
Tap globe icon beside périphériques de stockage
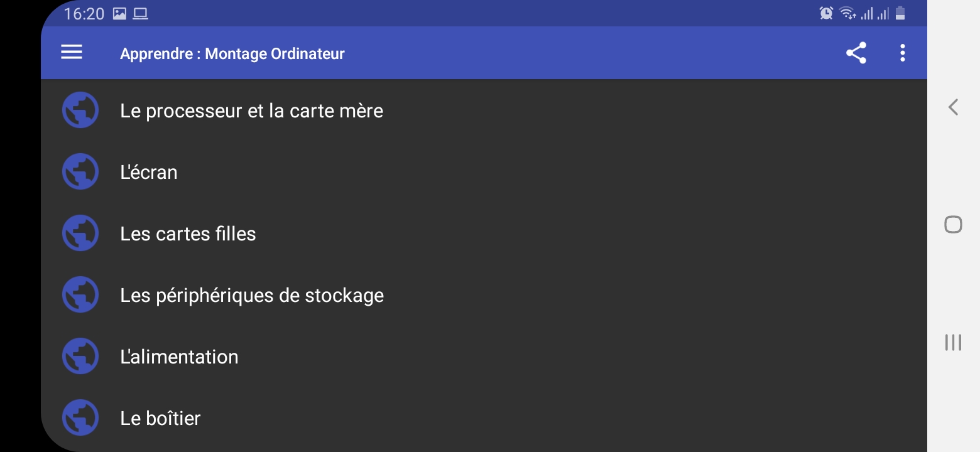click(80, 295)
